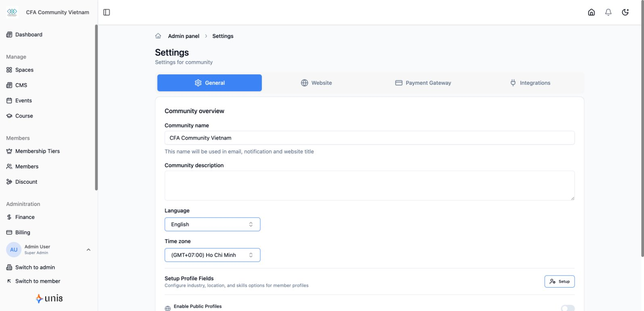The width and height of the screenshot is (644, 311).
Task: Click the Settings breadcrumb item
Action: pos(223,36)
